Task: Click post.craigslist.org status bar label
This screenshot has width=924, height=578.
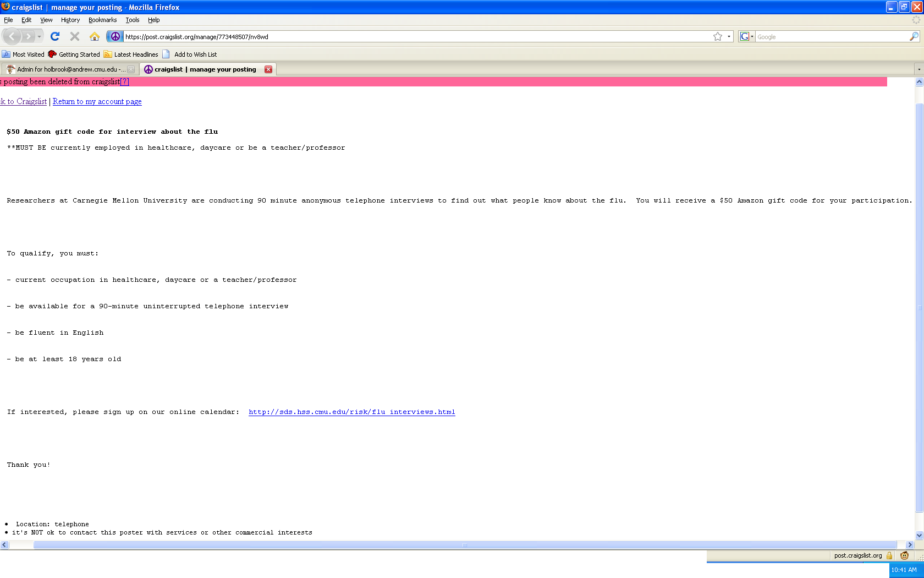Action: pos(858,555)
